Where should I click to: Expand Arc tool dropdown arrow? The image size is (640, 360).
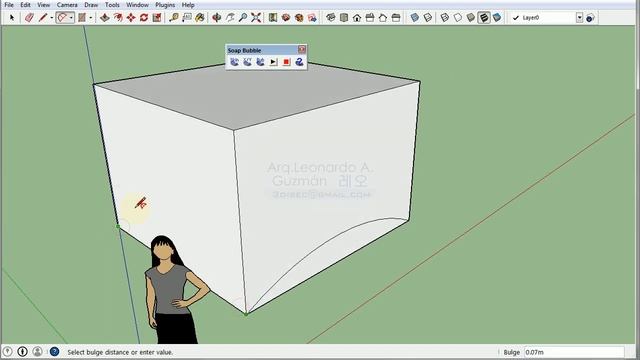point(71,18)
